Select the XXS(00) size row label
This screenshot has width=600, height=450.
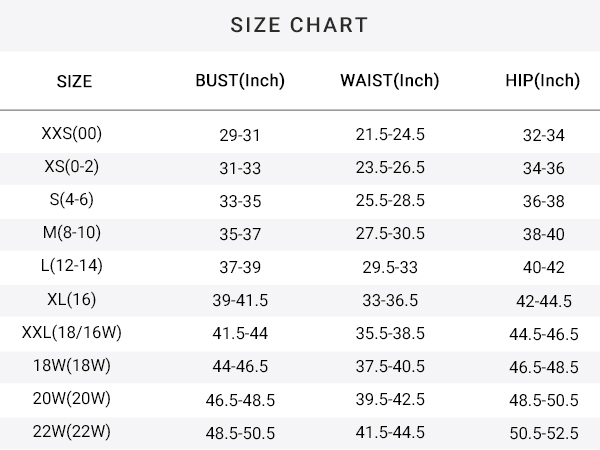[x=72, y=134]
